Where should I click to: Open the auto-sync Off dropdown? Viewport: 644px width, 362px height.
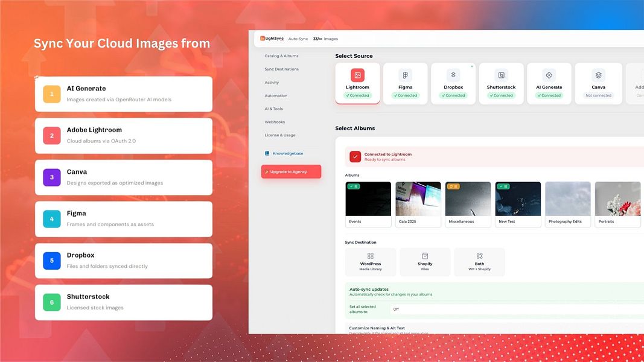pos(517,309)
